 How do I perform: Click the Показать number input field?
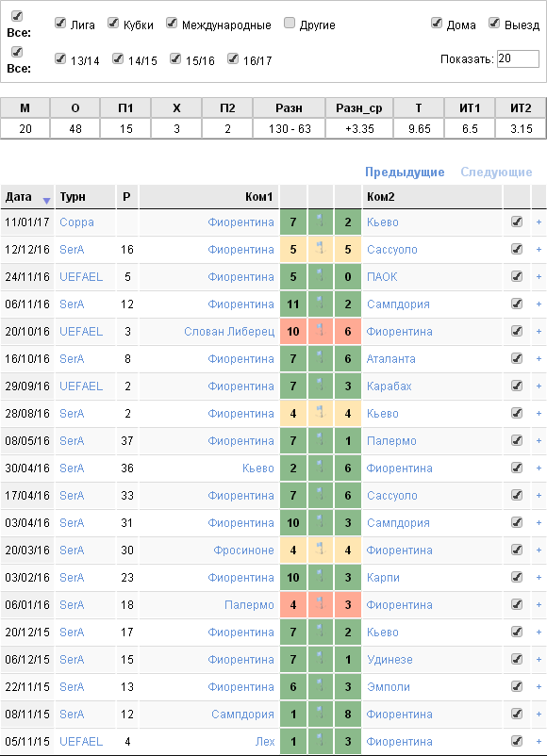tap(518, 58)
